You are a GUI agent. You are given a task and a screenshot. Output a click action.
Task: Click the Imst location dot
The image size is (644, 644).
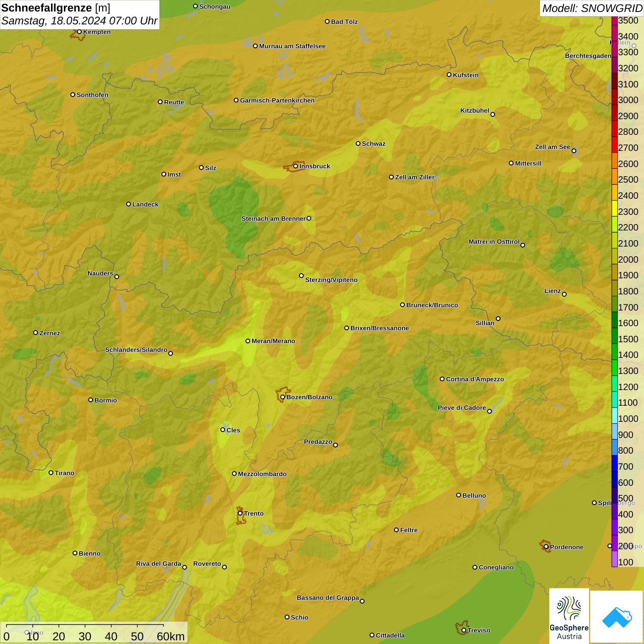click(x=164, y=174)
